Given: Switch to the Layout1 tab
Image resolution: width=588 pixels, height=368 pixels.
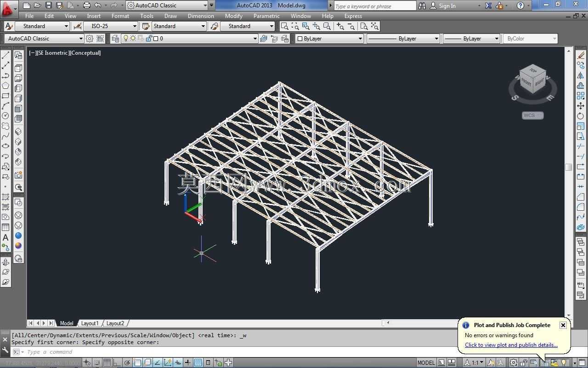Looking at the screenshot, I should point(90,323).
